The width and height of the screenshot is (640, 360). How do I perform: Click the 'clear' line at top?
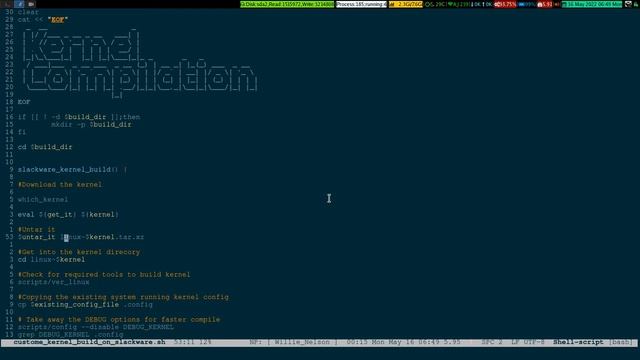(28, 12)
